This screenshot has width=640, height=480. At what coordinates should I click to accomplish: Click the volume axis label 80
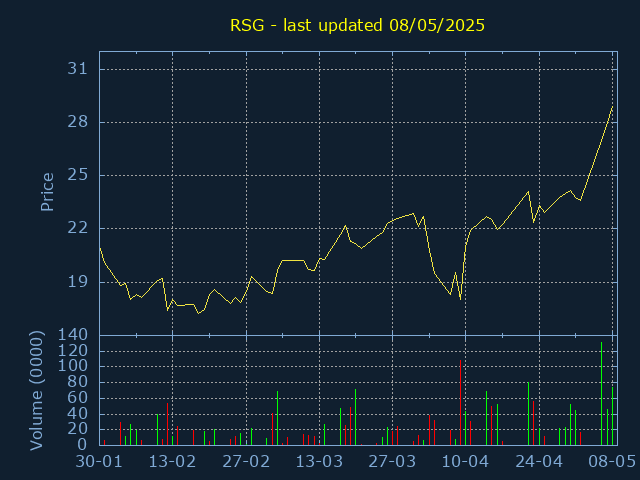(78, 382)
